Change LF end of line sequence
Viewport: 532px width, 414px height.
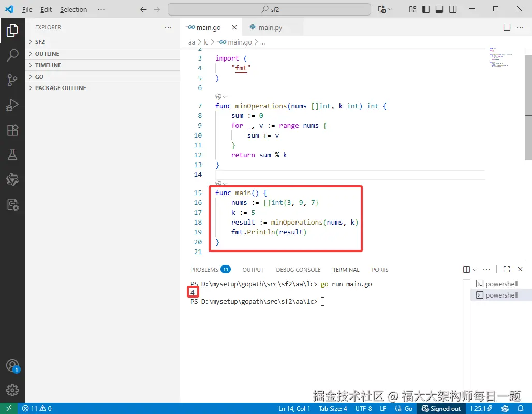(x=383, y=409)
